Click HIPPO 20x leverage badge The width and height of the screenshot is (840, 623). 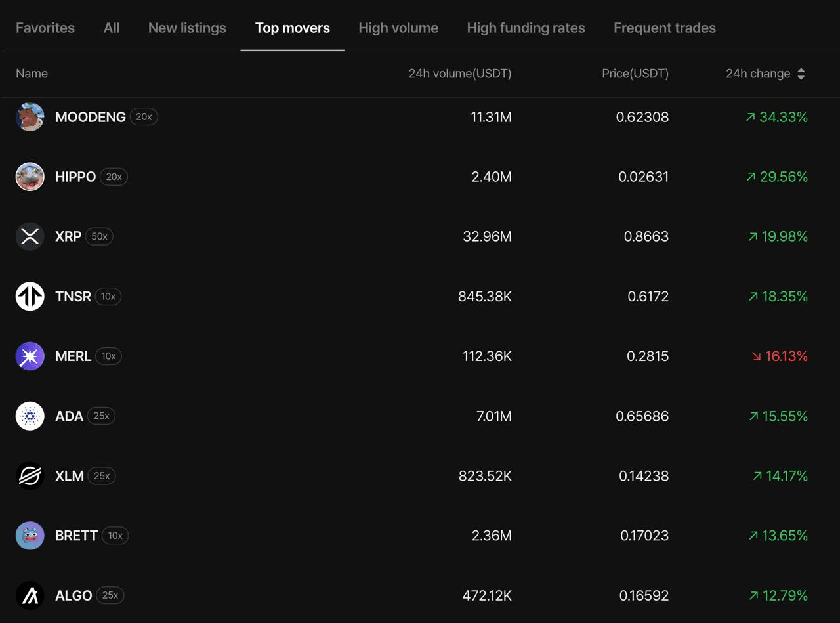point(114,177)
